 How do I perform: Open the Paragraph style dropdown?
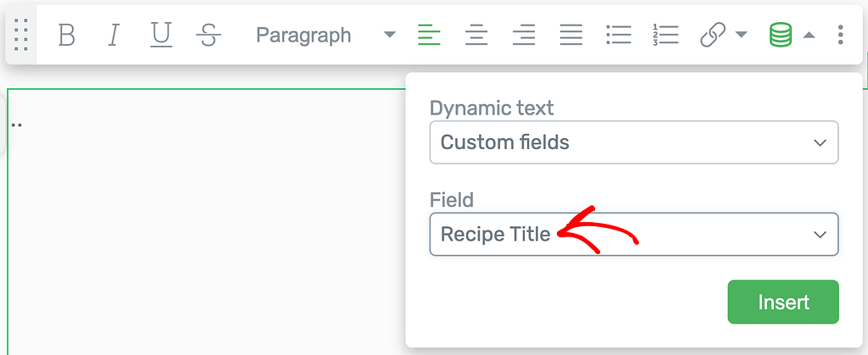pyautogui.click(x=325, y=36)
